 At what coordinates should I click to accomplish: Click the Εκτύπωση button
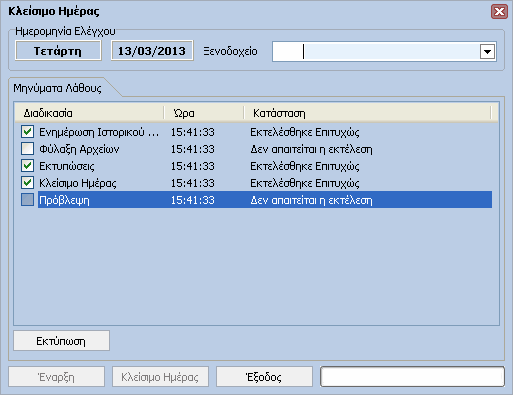tap(61, 341)
